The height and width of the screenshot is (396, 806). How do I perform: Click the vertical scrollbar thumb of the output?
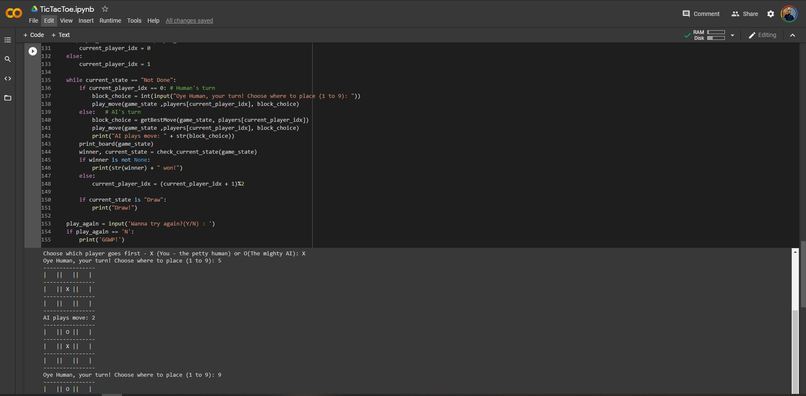[796, 352]
